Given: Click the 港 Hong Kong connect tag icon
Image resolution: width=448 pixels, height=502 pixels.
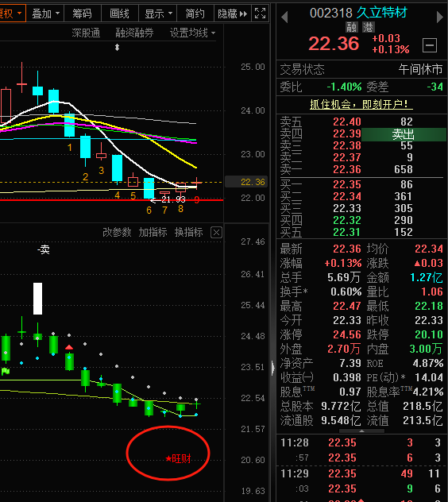Looking at the screenshot, I should pos(369,27).
